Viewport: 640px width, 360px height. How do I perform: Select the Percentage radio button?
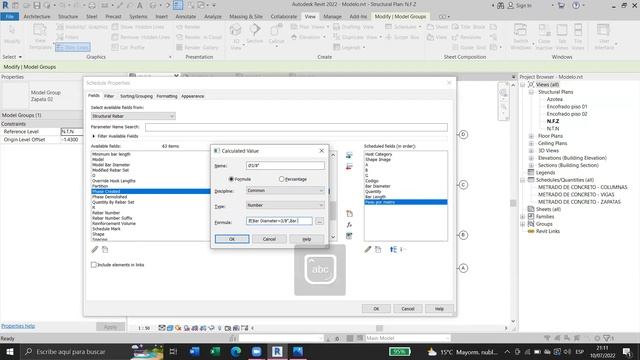click(x=281, y=179)
